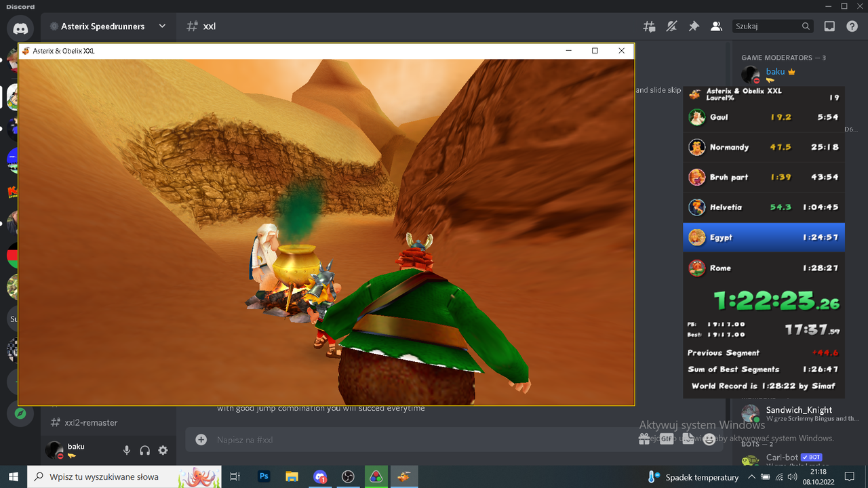This screenshot has width=868, height=488.
Task: Focus the Szukaj search box
Action: click(773, 26)
